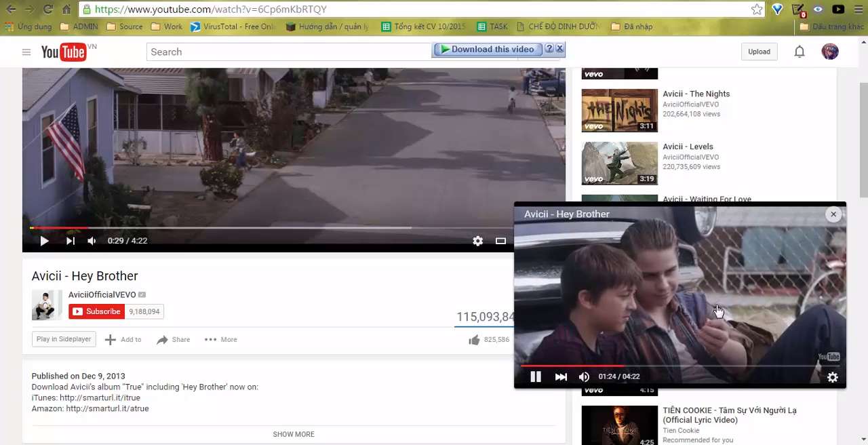
Task: Click the Upload button
Action: point(759,52)
